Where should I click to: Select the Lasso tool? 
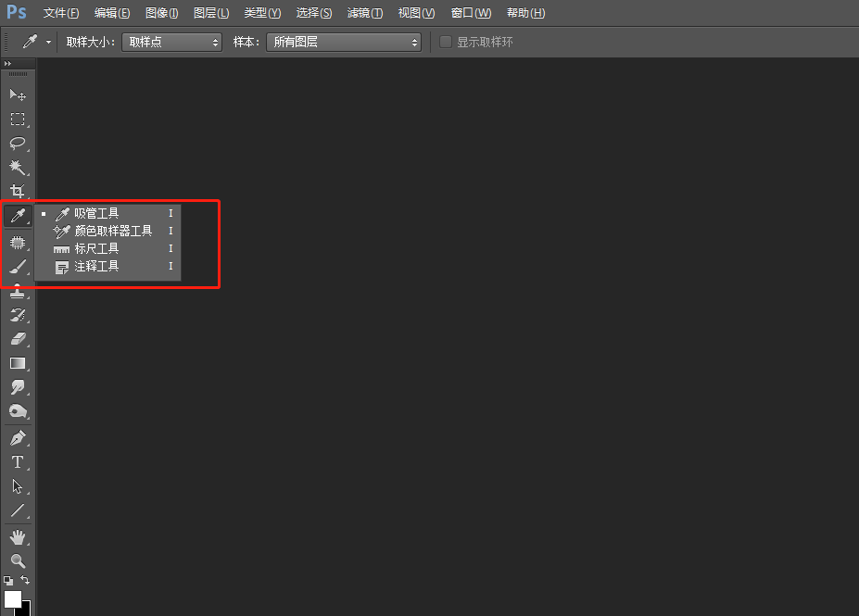tap(18, 143)
